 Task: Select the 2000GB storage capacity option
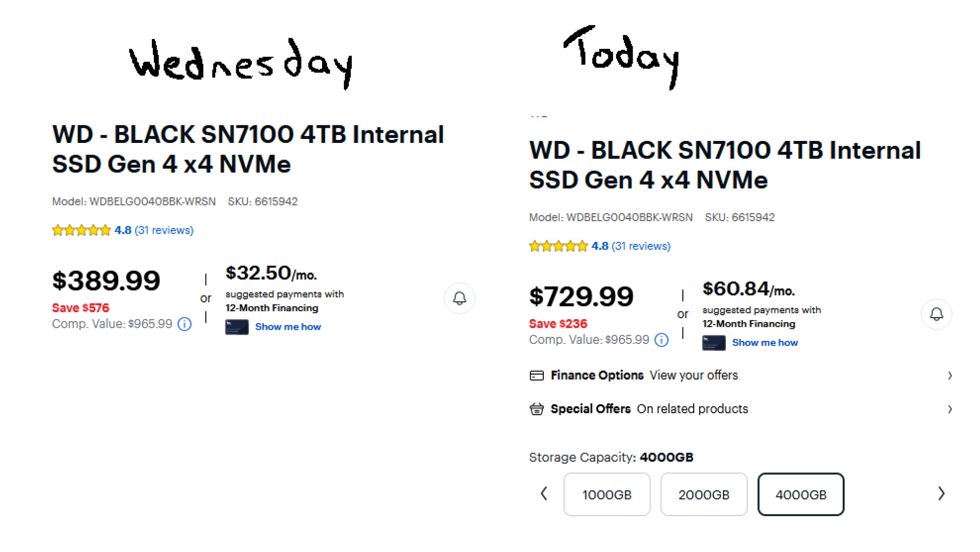click(703, 494)
